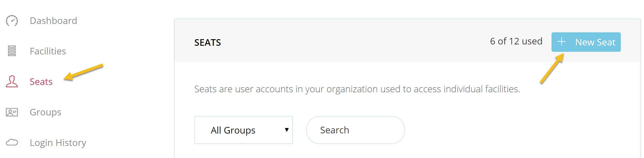Click the Seats description text
644x158 pixels.
(357, 89)
